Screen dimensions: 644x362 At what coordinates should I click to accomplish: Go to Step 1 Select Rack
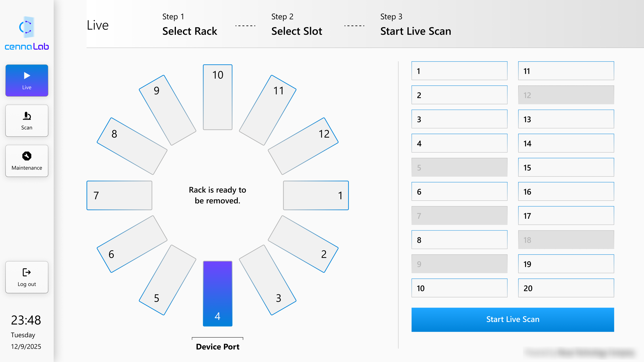pos(190,25)
